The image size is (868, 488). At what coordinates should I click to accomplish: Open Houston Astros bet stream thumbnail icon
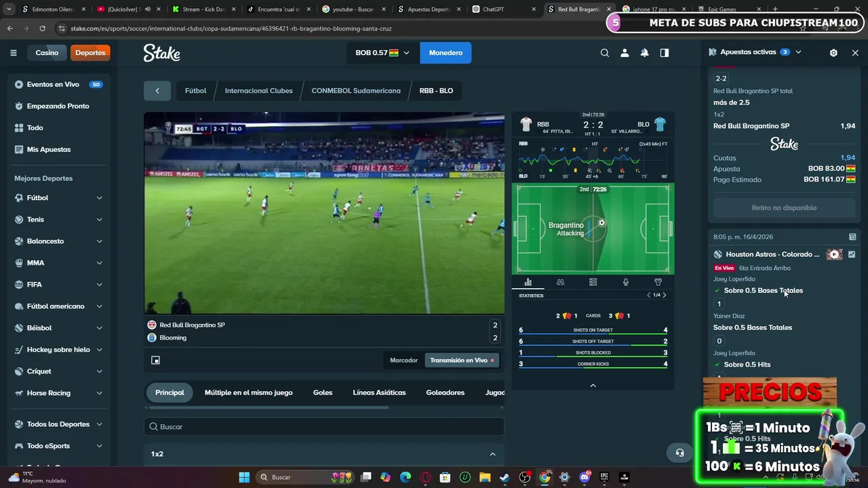pos(834,255)
